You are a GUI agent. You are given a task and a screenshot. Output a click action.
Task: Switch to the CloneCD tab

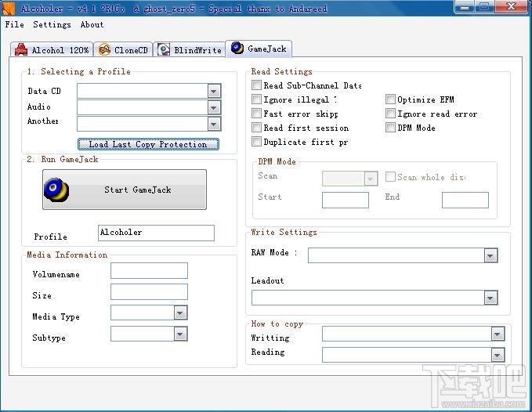coord(123,50)
